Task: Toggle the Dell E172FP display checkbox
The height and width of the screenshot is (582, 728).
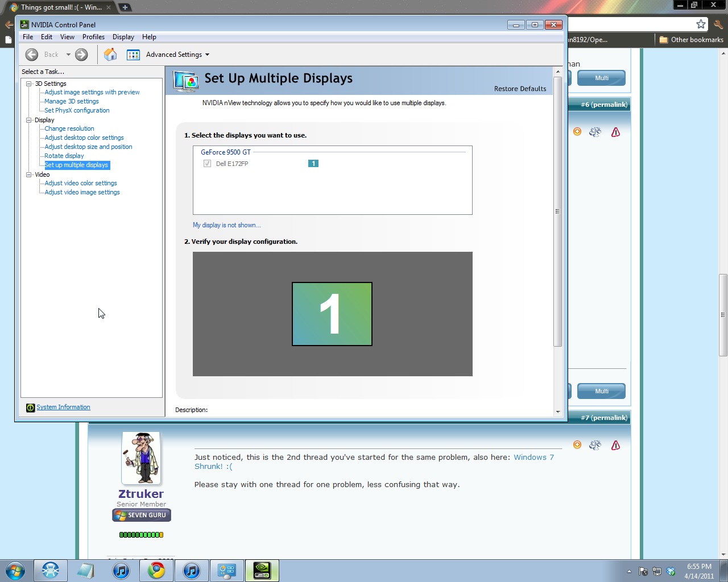Action: click(207, 164)
